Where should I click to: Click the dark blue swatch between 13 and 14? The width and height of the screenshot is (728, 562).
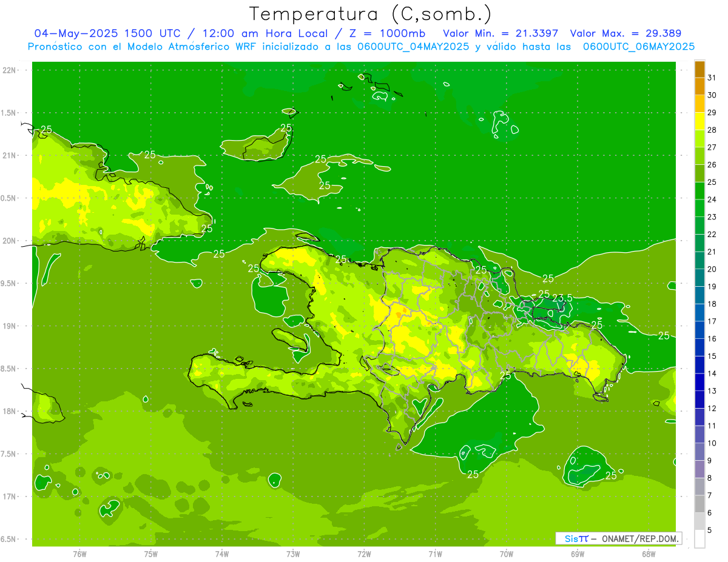pyautogui.click(x=699, y=382)
